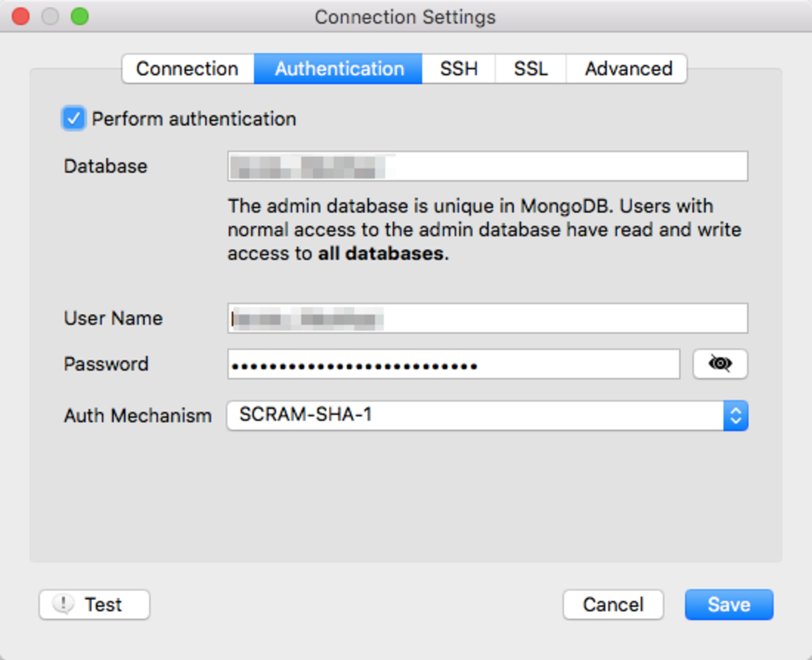Click the gray minimize window button
Screen dimensions: 812x660
click(x=50, y=16)
